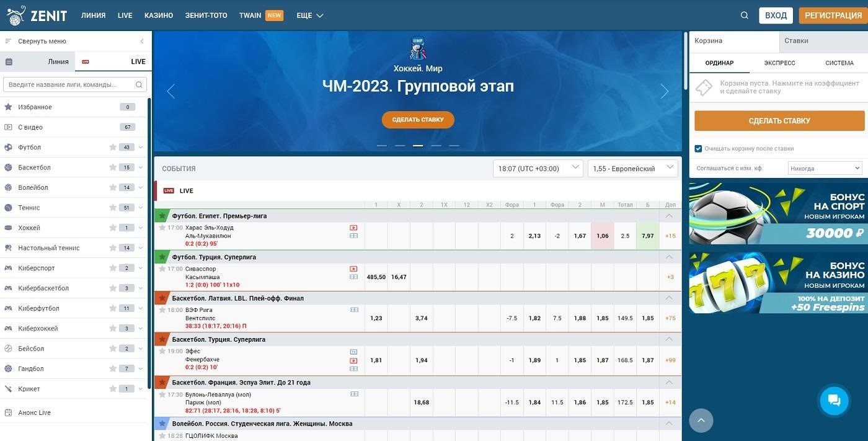This screenshot has width=868, height=441.
Task: Open the Бонус на спорт 30000 ₽ banner
Action: point(779,213)
